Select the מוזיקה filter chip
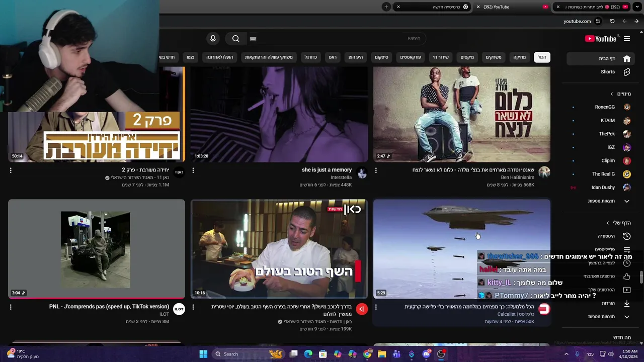 point(519,57)
